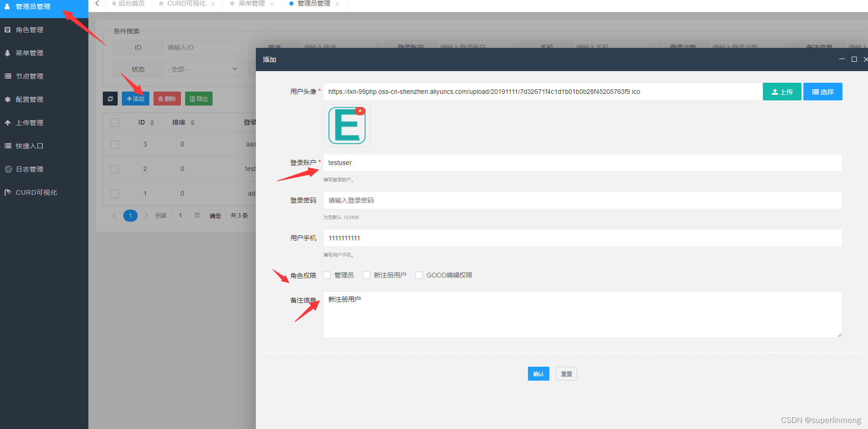Click the 确认 submit button
Viewport: 868px width, 429px height.
coord(539,374)
